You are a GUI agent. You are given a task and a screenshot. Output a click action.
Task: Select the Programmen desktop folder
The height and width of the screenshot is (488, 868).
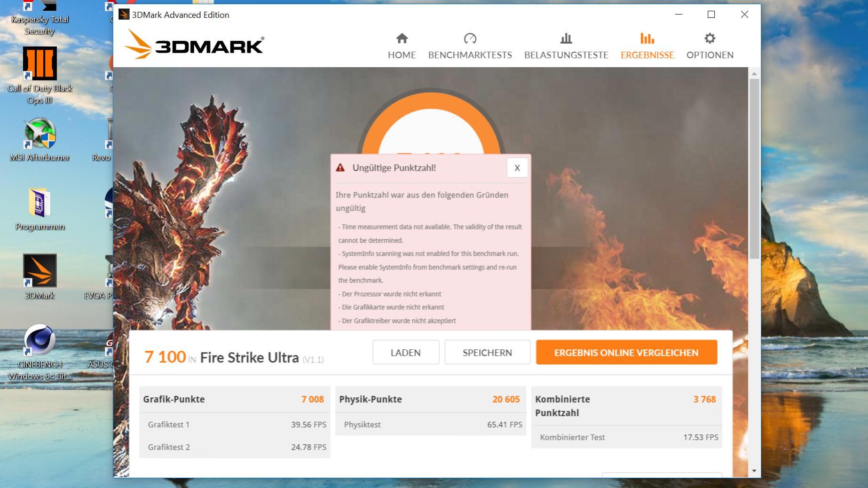tap(40, 209)
